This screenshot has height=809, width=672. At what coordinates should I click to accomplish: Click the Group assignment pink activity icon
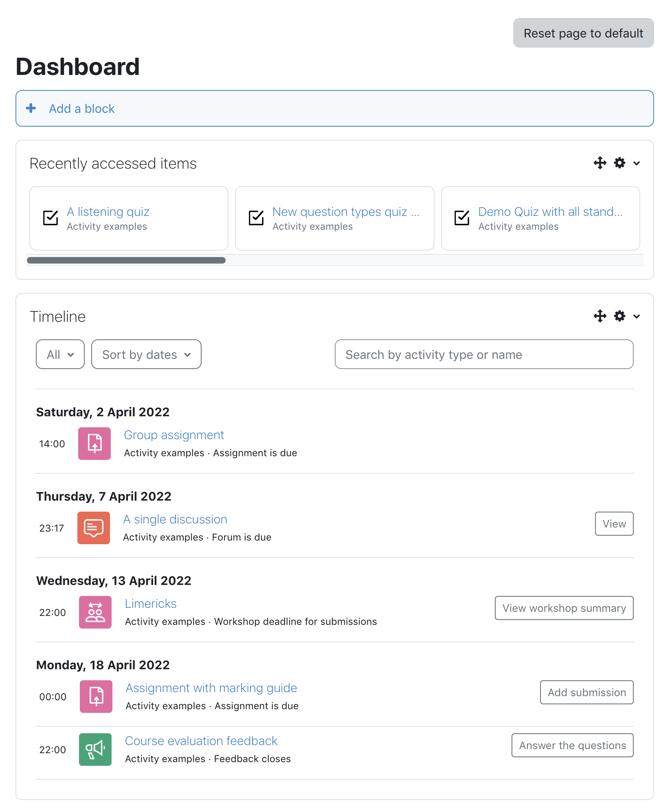pyautogui.click(x=94, y=444)
